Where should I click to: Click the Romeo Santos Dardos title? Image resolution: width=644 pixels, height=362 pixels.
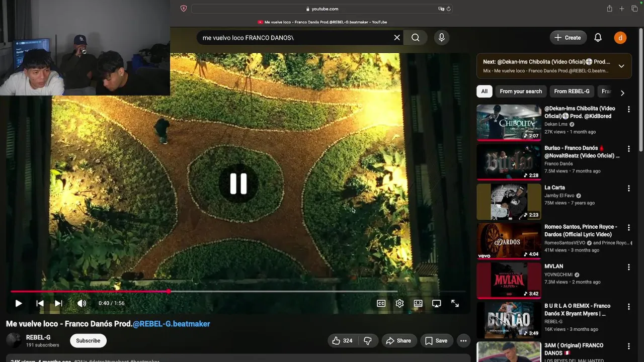pyautogui.click(x=581, y=231)
